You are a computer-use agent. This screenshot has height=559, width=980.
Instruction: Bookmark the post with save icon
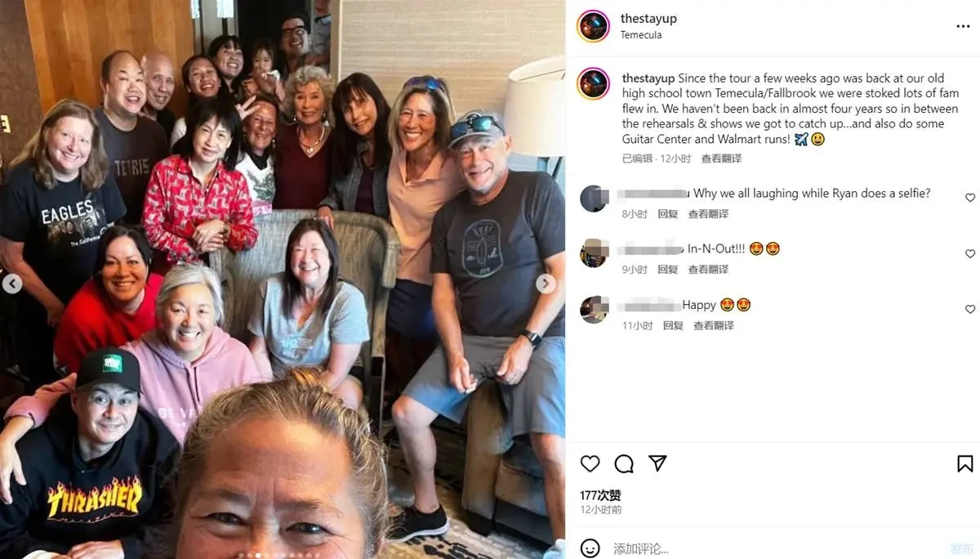coord(964,463)
